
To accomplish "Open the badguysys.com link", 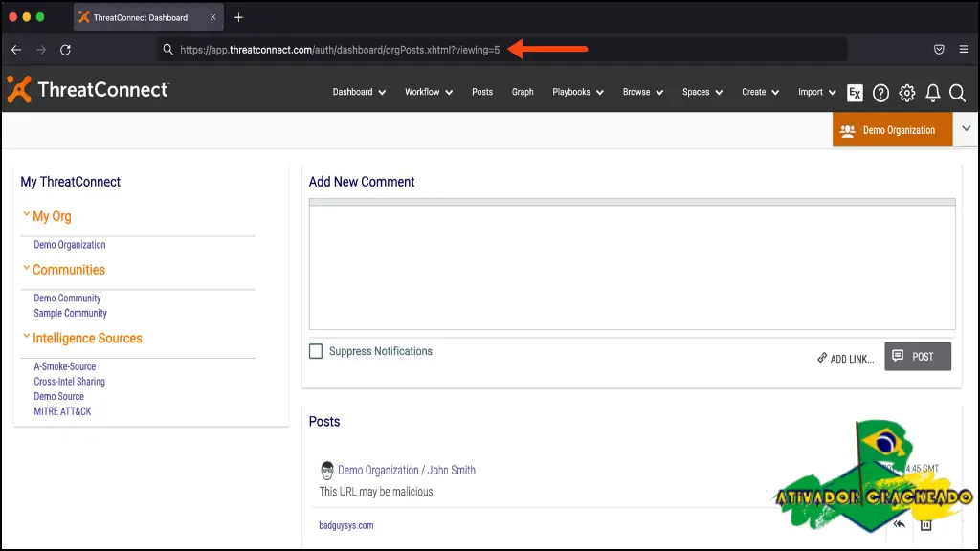I will [x=346, y=525].
